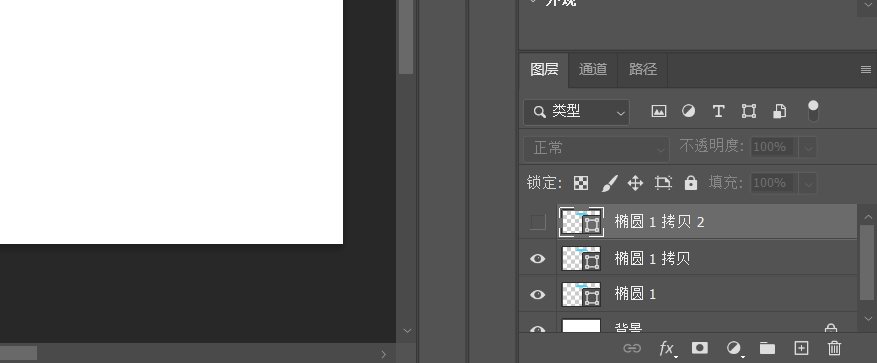Click canvas vertical scroll down arrow
The width and height of the screenshot is (877, 363).
(x=407, y=331)
